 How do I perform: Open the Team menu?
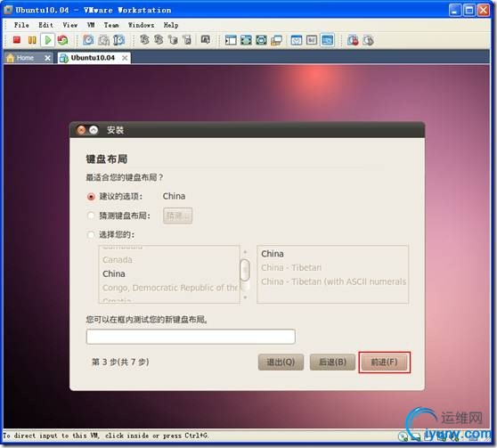coord(111,25)
